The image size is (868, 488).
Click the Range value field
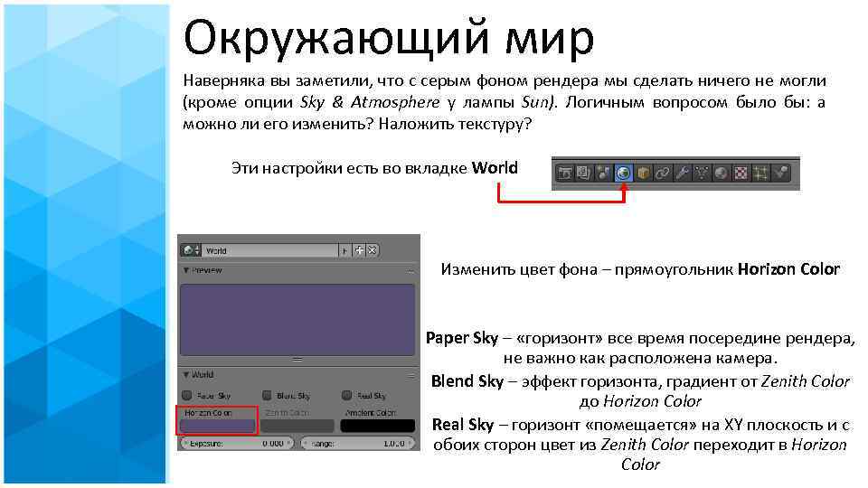358,443
